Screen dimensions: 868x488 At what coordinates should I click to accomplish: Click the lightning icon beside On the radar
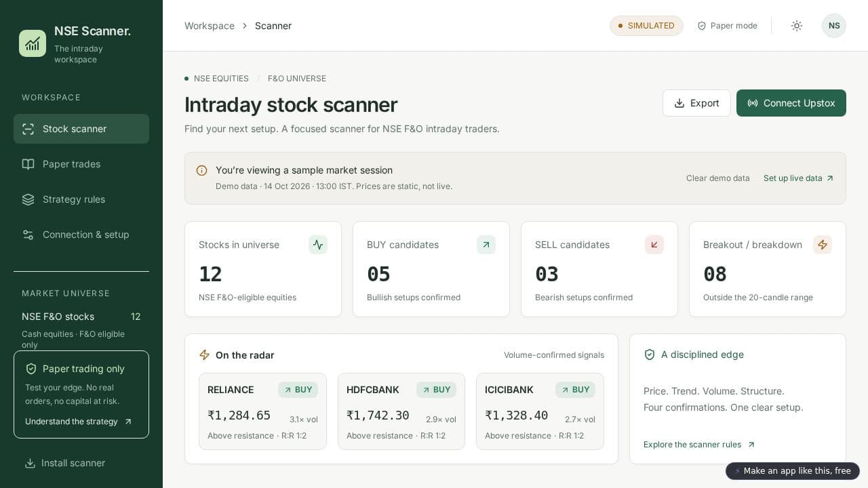pyautogui.click(x=204, y=355)
